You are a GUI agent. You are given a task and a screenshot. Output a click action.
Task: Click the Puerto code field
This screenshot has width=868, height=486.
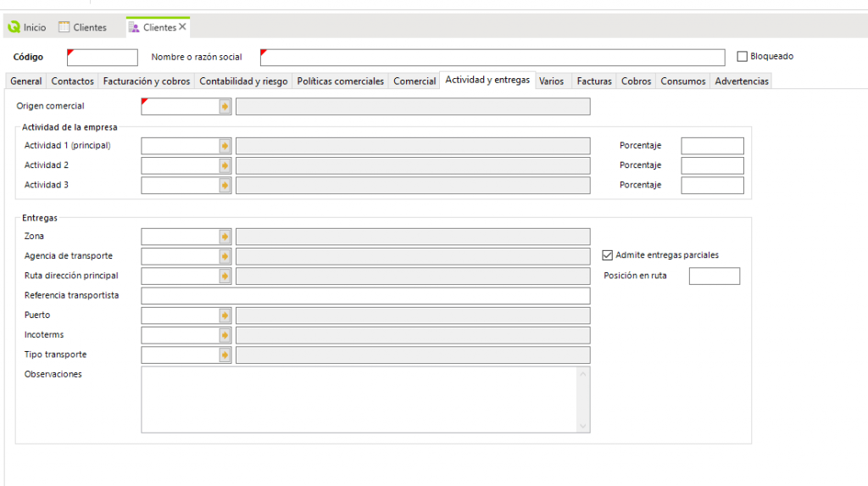pyautogui.click(x=181, y=316)
